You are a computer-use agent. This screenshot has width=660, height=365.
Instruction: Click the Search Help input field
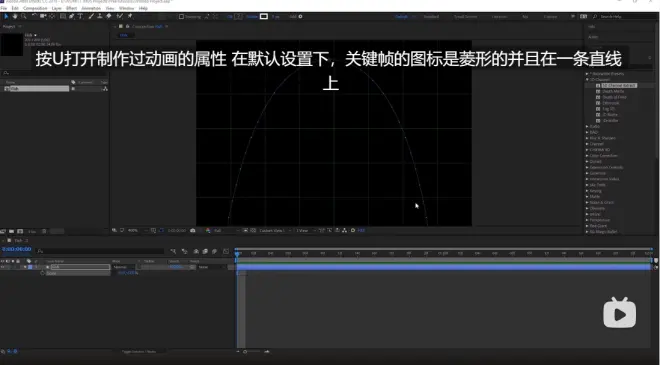[x=625, y=17]
